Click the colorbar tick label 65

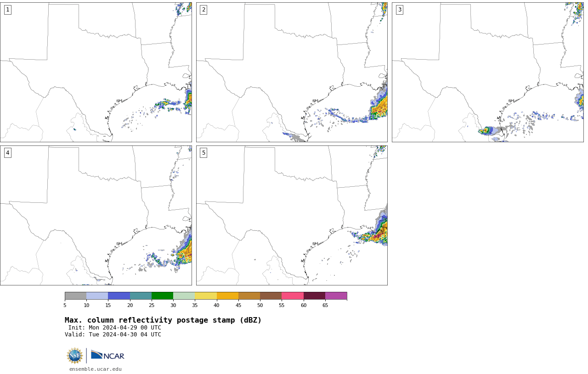coord(325,305)
